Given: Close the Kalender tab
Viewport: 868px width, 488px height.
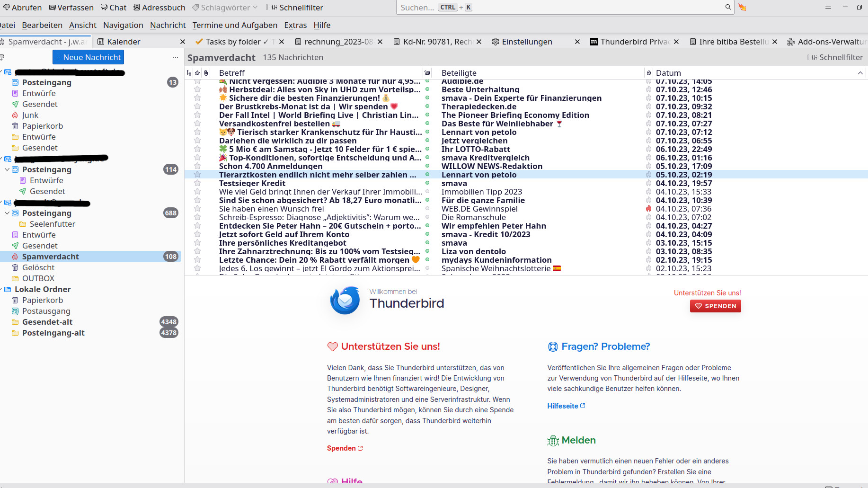Looking at the screenshot, I should coord(183,42).
